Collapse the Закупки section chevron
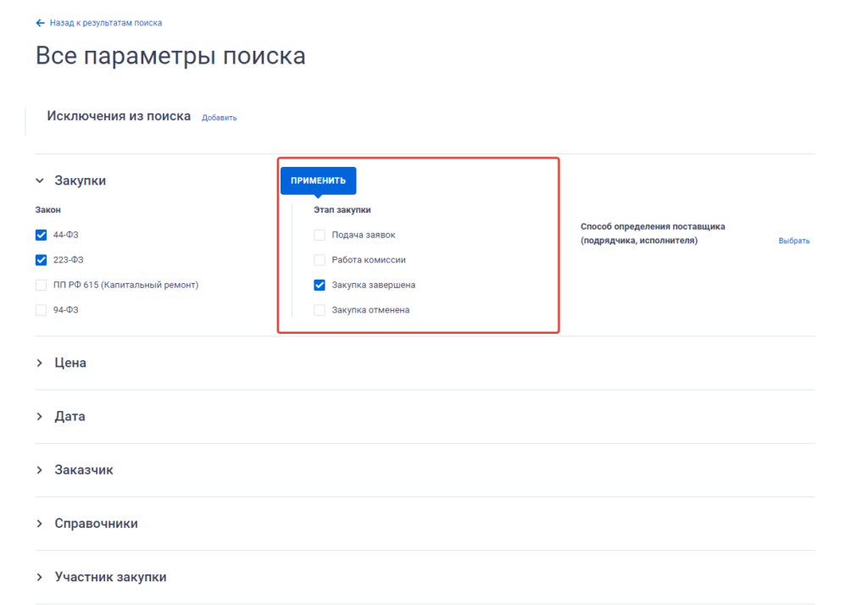This screenshot has height=605, width=868. click(x=40, y=180)
